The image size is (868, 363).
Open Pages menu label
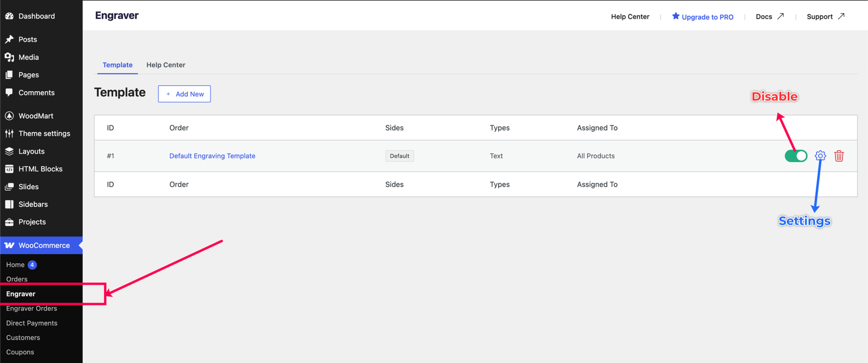pos(29,75)
